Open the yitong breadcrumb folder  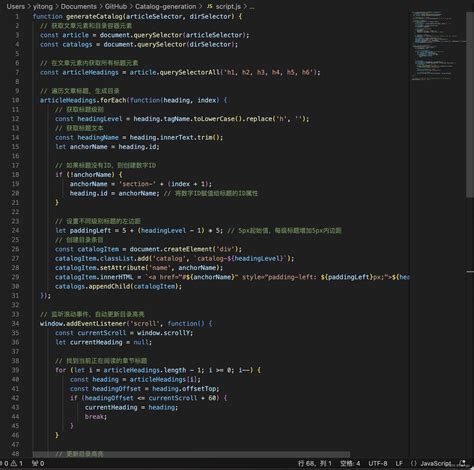point(42,6)
